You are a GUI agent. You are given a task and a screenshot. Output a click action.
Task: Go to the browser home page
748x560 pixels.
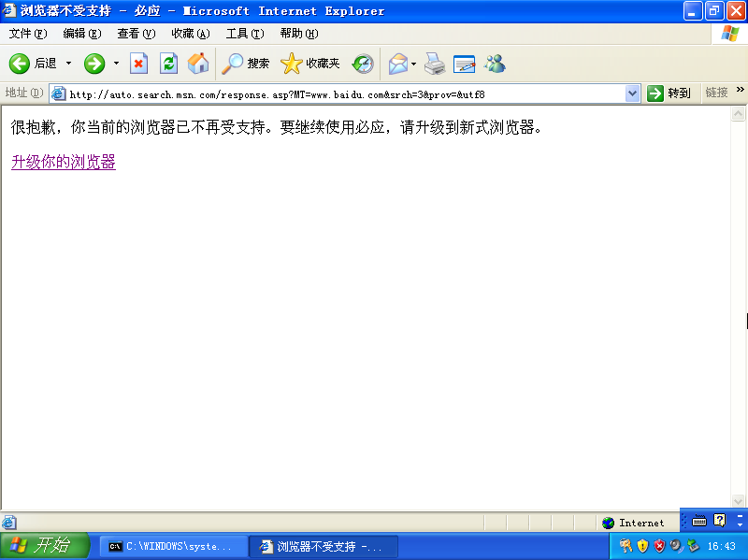point(196,64)
